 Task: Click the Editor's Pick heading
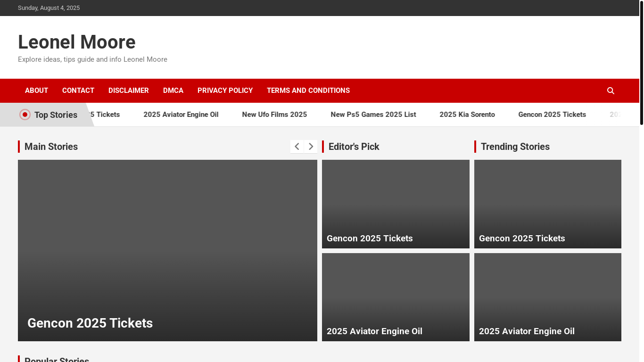[x=354, y=147]
